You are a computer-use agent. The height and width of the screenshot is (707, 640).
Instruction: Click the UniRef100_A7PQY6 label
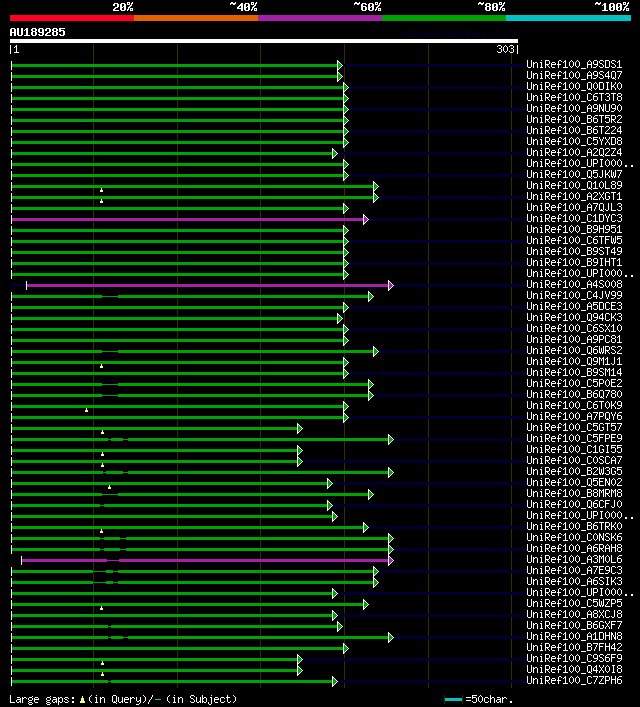pos(574,416)
